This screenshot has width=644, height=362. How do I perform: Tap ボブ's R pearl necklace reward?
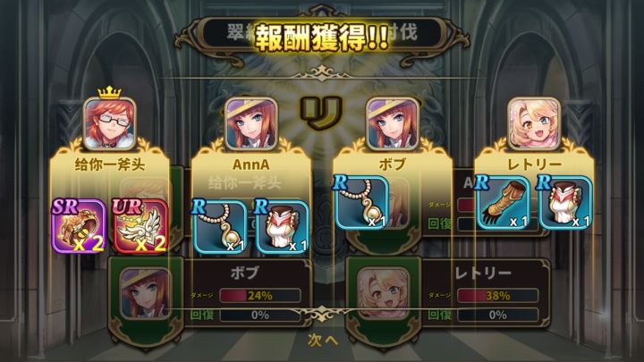pos(362,202)
